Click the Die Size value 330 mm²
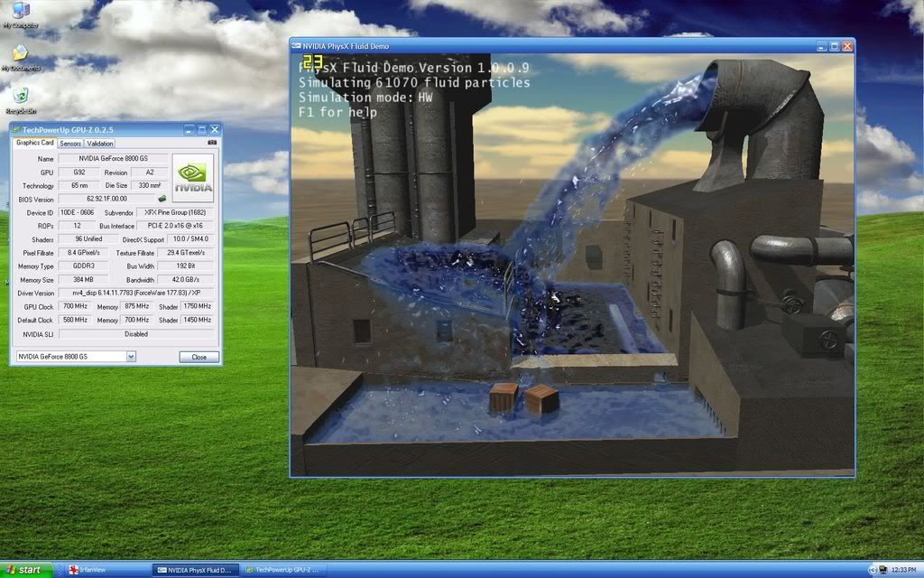 pyautogui.click(x=149, y=185)
